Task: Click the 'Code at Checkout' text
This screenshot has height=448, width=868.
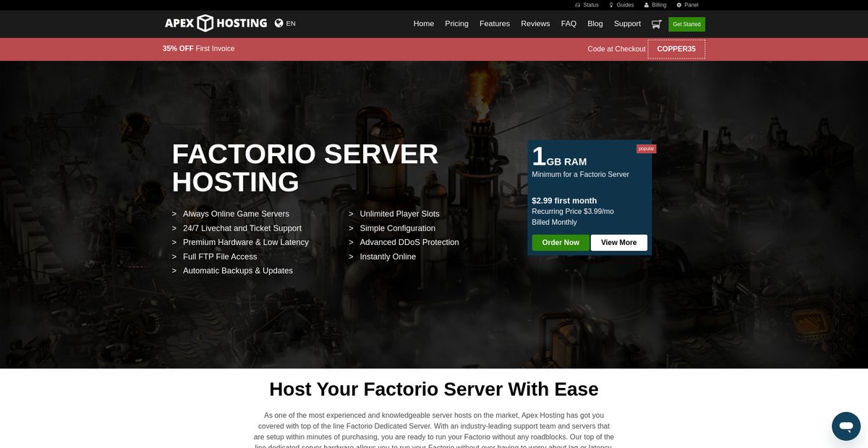Action: [x=616, y=49]
